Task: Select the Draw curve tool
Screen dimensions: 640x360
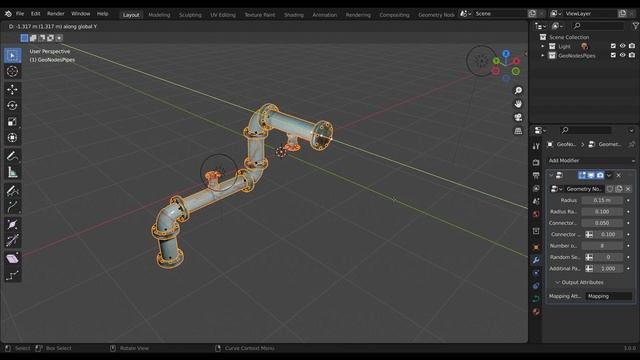Action: [x=12, y=191]
